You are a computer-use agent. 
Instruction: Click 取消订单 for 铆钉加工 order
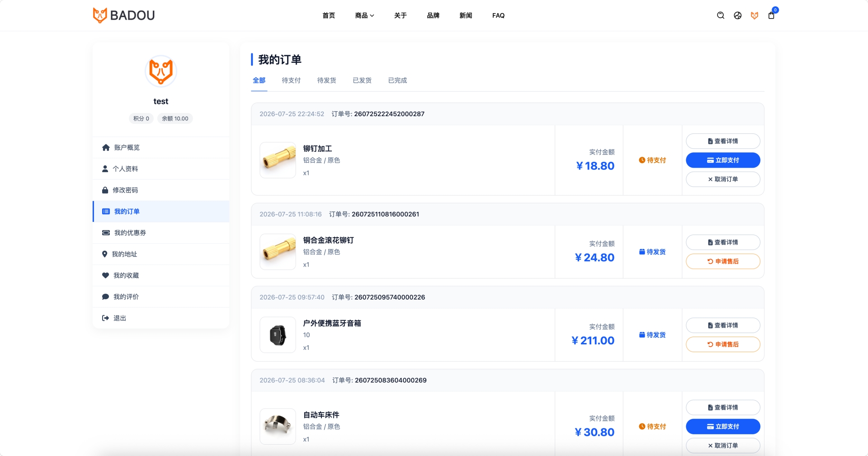[x=723, y=179]
